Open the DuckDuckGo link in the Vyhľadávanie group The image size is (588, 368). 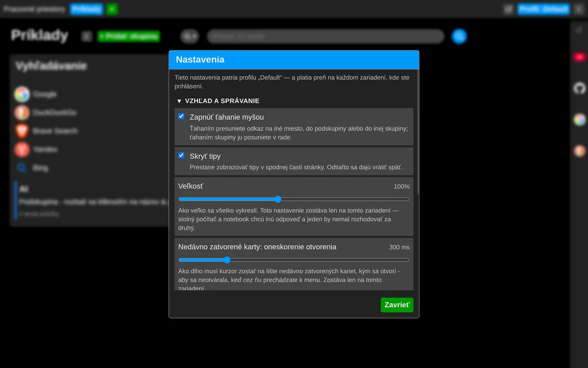tap(45, 113)
